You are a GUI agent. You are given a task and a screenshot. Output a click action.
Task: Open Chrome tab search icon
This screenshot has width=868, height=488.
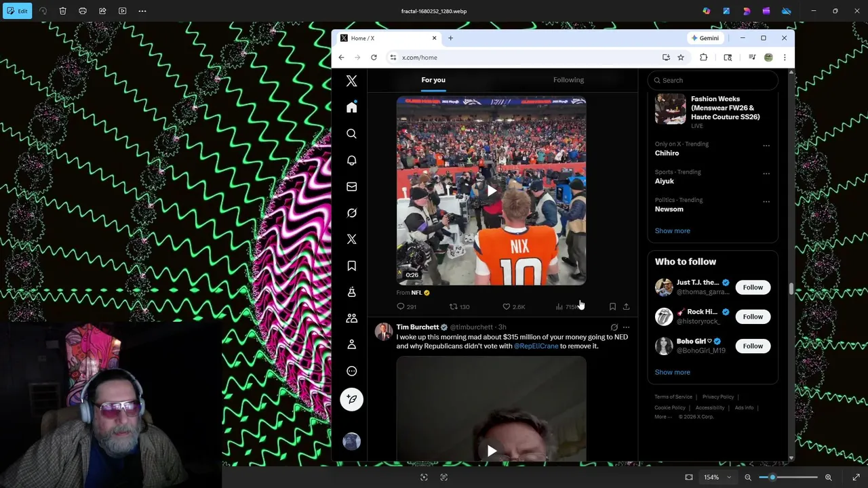pos(728,58)
